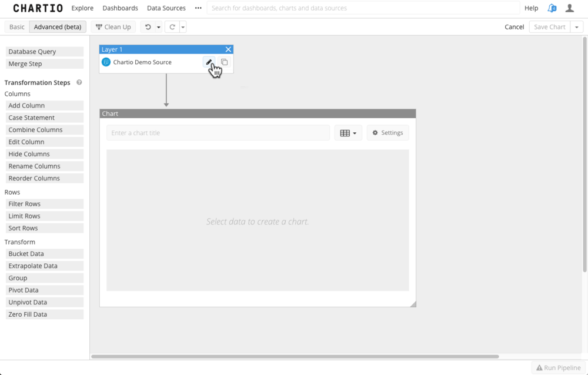The image size is (588, 375).
Task: Click the chart title input field
Action: click(218, 133)
